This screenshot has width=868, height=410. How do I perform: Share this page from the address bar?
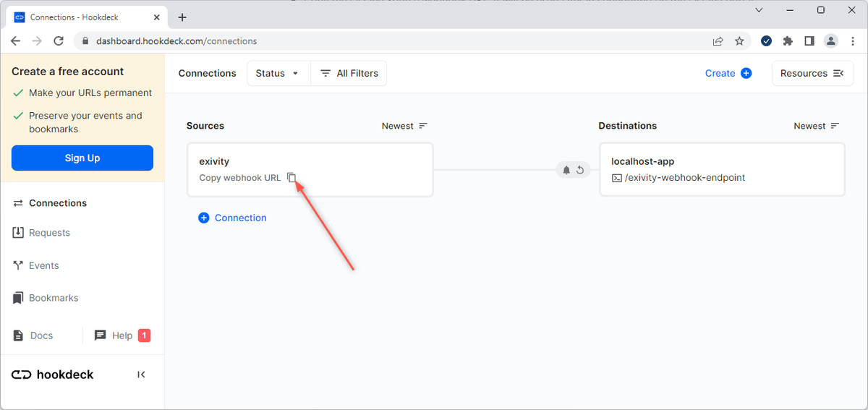tap(718, 41)
